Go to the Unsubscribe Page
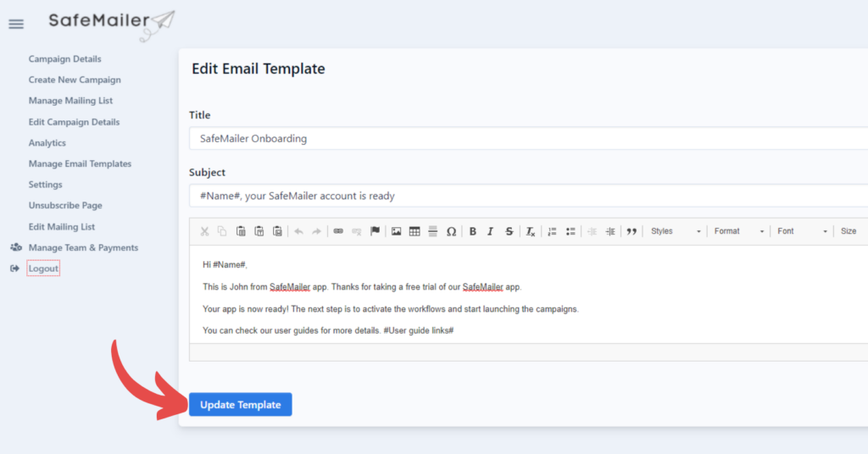 click(x=65, y=205)
